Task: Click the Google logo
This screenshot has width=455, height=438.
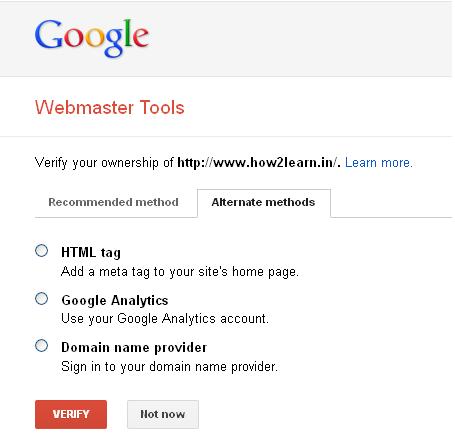Action: (x=92, y=38)
